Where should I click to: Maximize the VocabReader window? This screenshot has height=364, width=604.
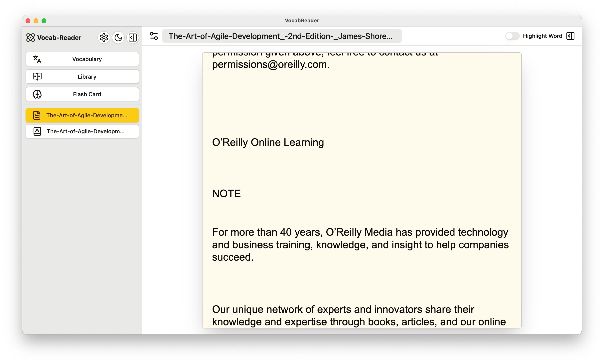coord(44,21)
